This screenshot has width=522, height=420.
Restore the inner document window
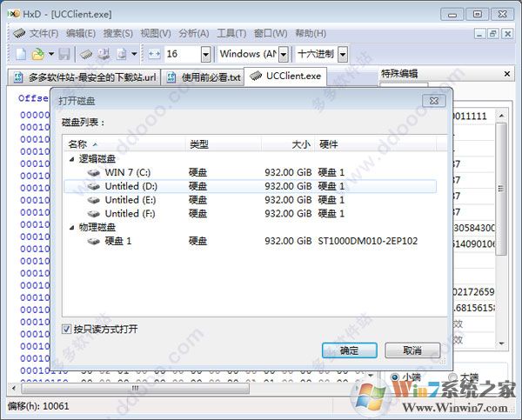493,34
